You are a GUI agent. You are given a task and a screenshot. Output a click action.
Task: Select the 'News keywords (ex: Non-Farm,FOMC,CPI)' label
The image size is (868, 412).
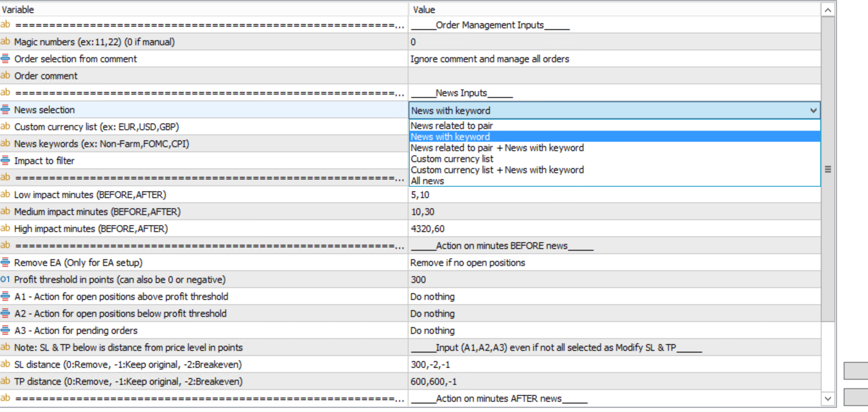(x=102, y=144)
